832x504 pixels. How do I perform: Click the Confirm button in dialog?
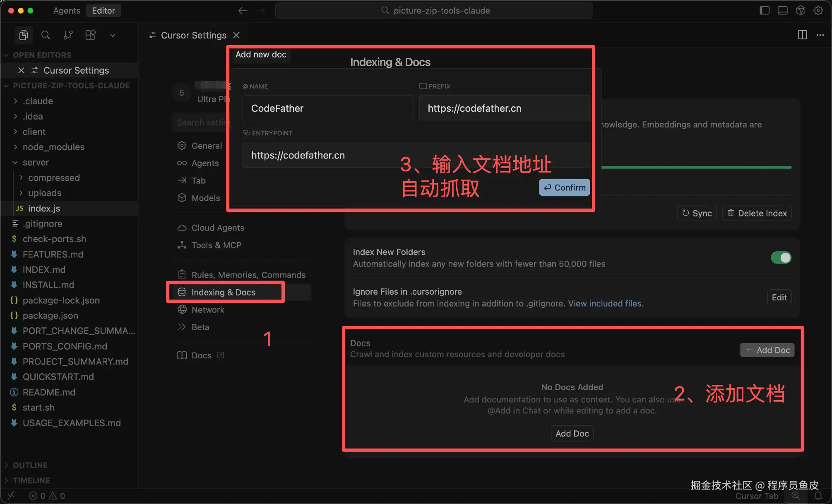[564, 187]
